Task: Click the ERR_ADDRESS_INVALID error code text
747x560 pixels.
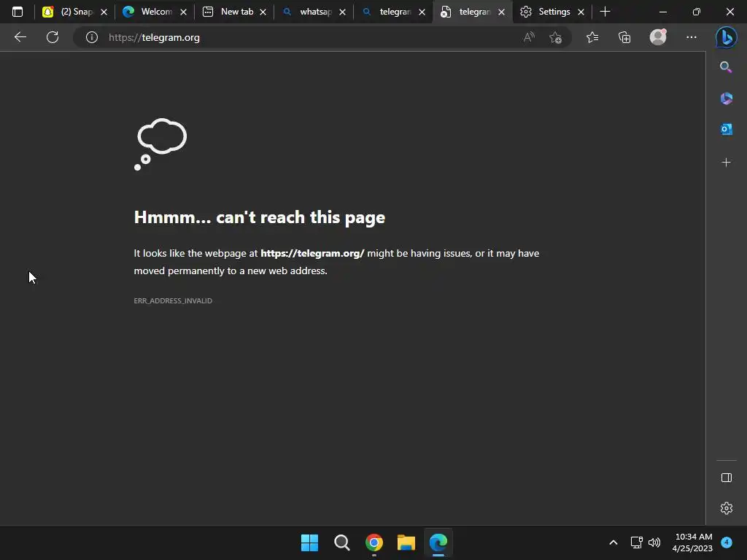Action: coord(173,301)
